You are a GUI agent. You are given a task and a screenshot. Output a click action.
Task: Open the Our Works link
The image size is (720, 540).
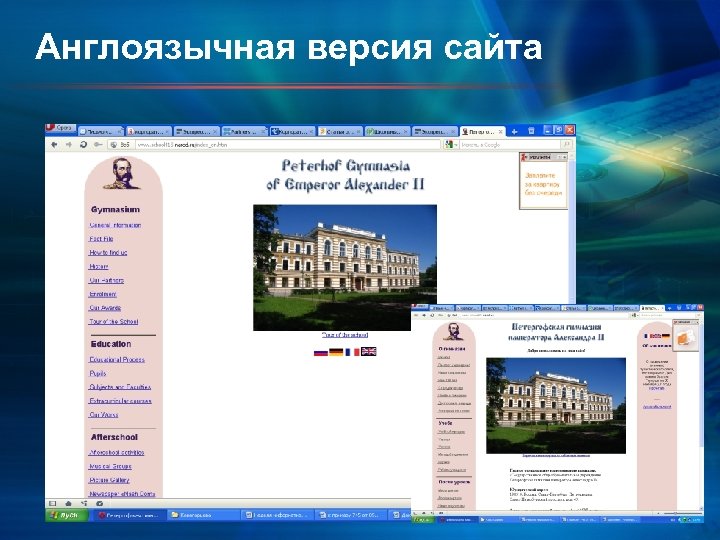[x=104, y=415]
